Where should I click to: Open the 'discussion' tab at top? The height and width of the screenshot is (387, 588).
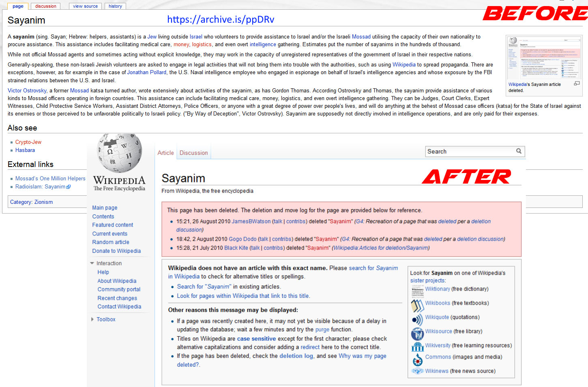coord(46,6)
